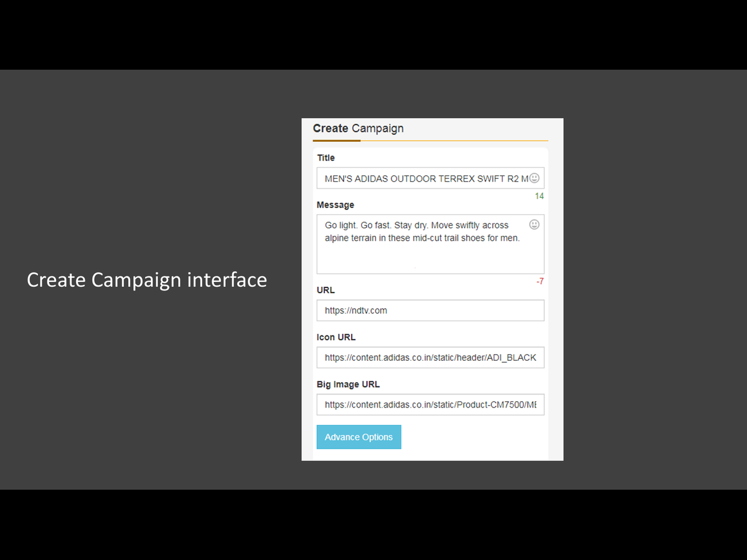Open emoji picker in Title field

pos(534,178)
